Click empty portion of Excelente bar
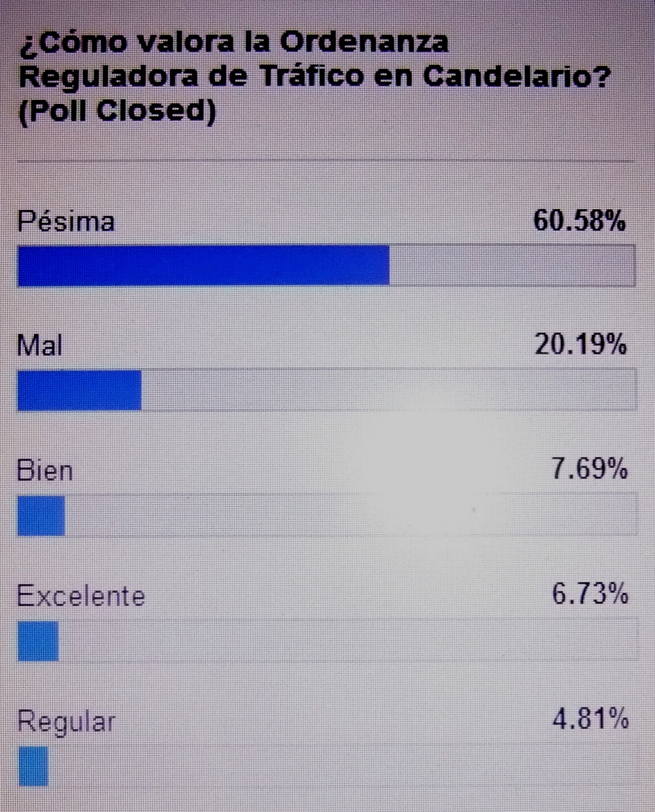Image resolution: width=655 pixels, height=812 pixels. coord(346,641)
